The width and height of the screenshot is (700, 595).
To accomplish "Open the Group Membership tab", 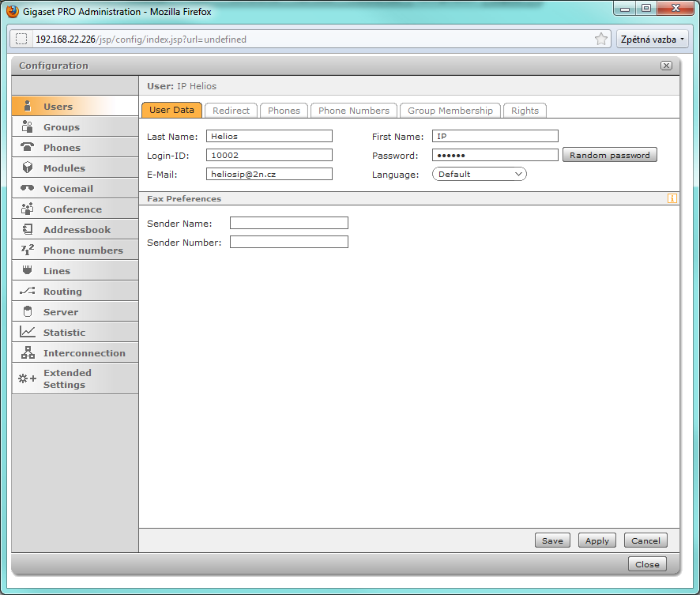I will [450, 111].
